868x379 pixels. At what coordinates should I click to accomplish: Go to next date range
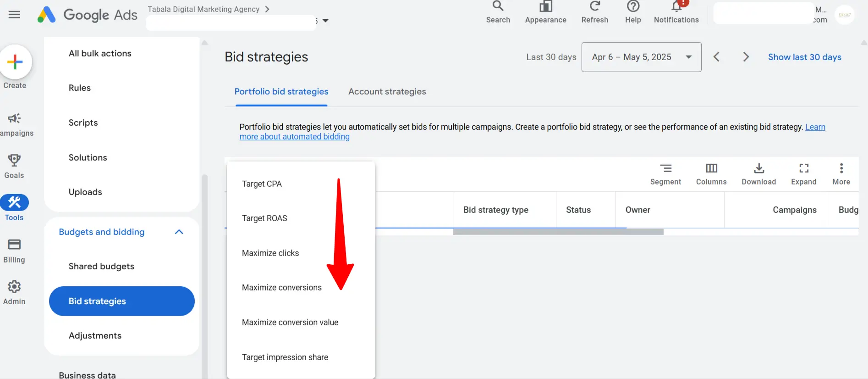746,57
